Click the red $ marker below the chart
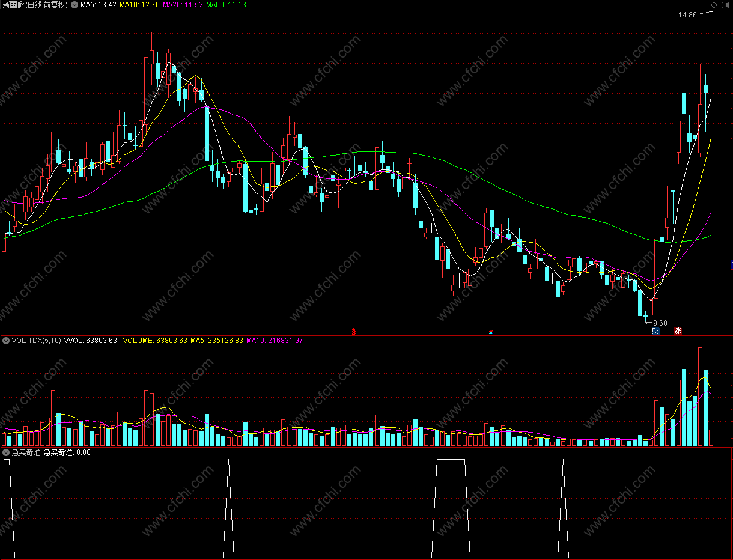 coord(354,331)
